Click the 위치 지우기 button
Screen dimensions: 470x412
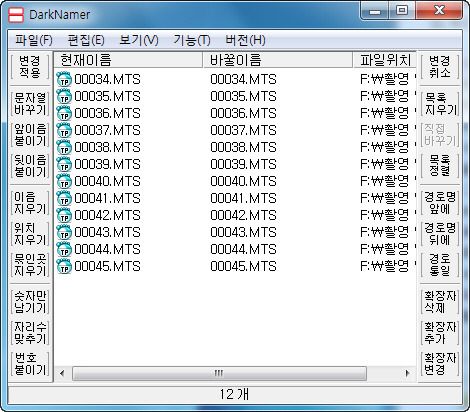(x=30, y=234)
